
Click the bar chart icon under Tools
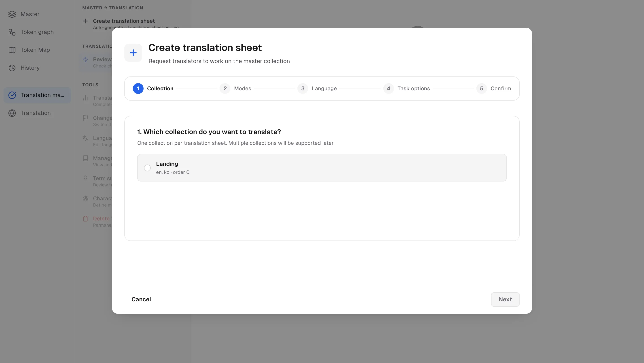(85, 98)
